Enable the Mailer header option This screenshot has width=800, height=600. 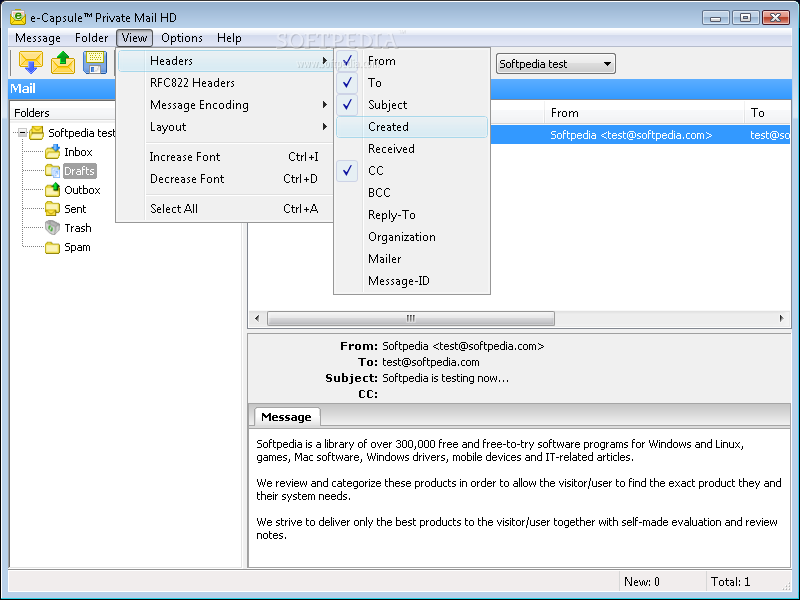412,259
